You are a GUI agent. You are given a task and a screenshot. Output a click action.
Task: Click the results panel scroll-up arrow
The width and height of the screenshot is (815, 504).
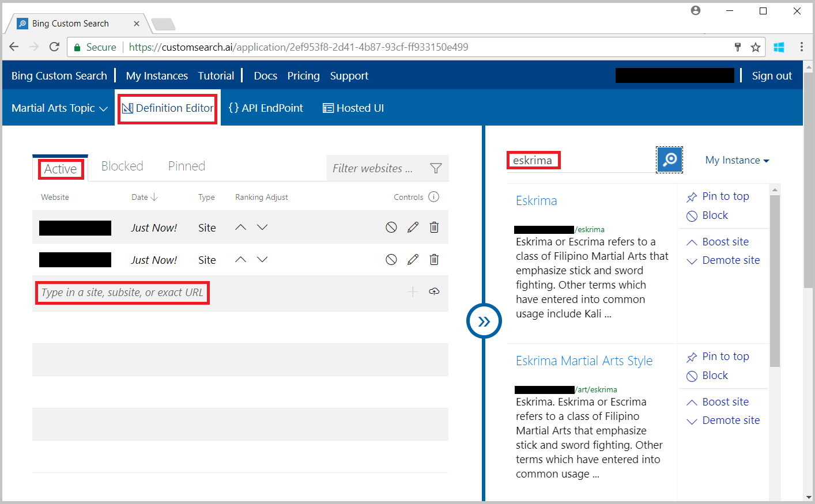775,190
